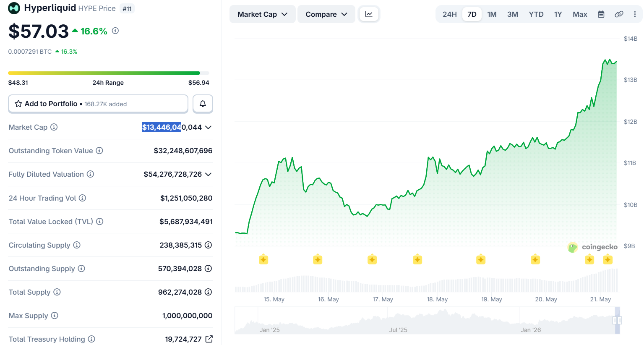
Task: Open Total Value Locked info icon
Action: coord(100,221)
